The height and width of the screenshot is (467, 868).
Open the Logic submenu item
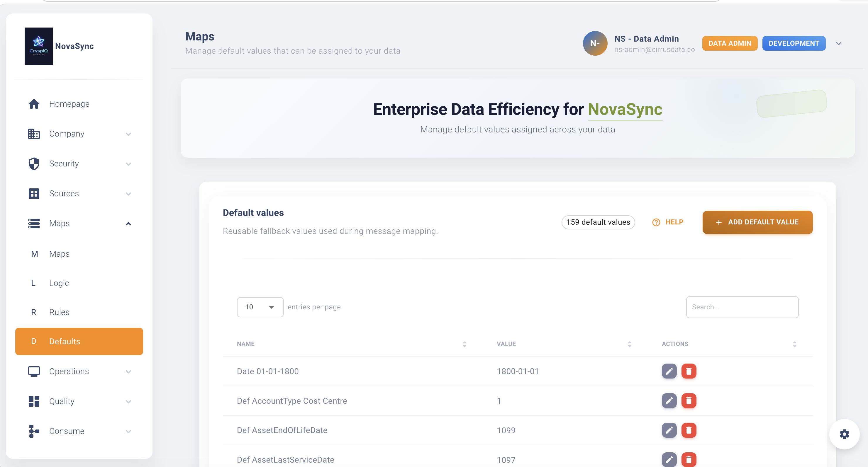click(79, 283)
